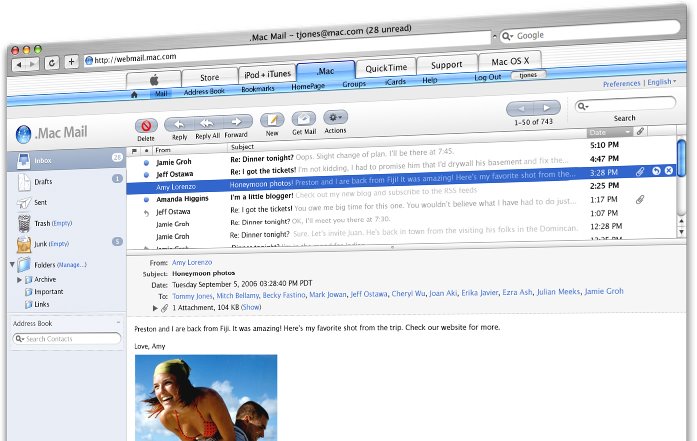
Task: Open the Mac OS X tab
Action: pyautogui.click(x=510, y=61)
